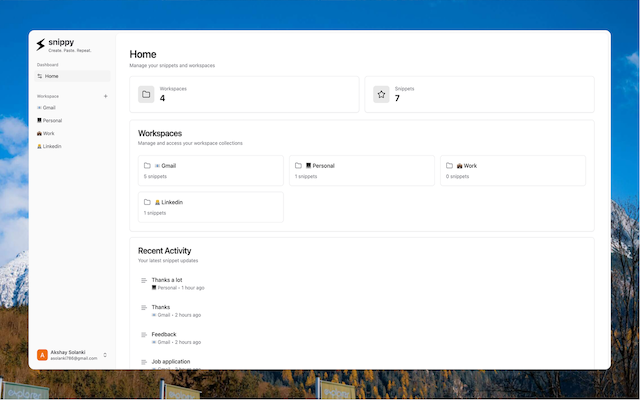Click the Snippets count card showing 7
The width and height of the screenshot is (640, 400).
coord(479,94)
